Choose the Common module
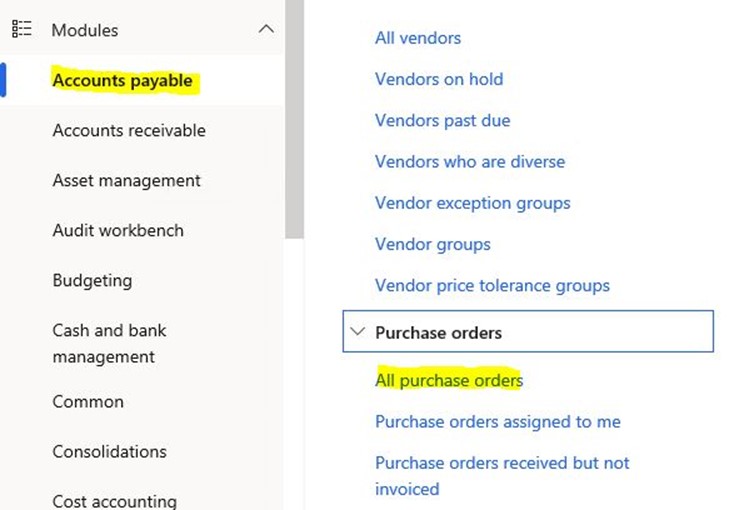 pos(88,402)
